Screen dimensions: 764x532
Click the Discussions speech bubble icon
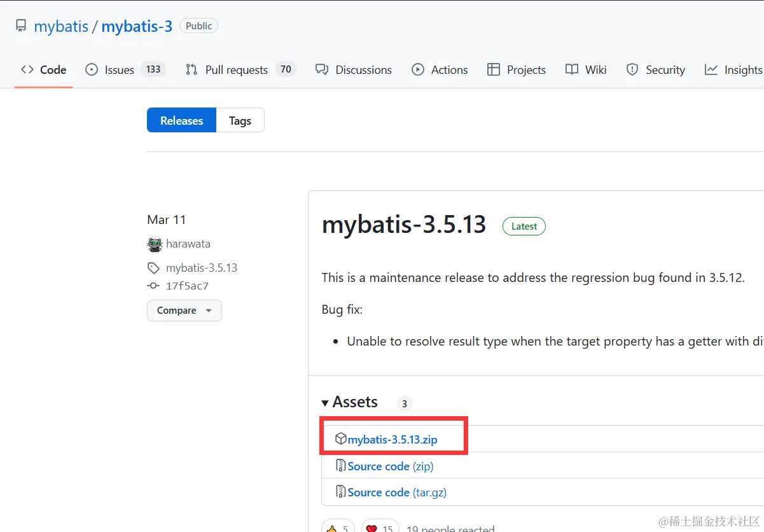tap(322, 69)
